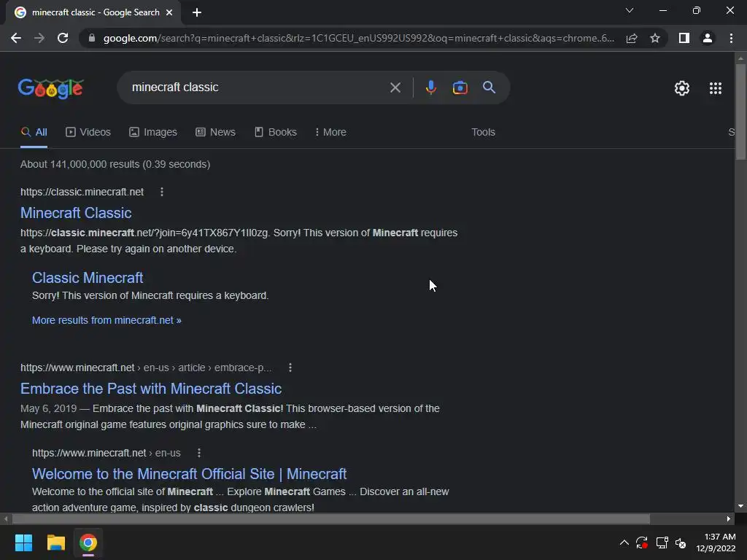Open a new tab

tap(197, 12)
